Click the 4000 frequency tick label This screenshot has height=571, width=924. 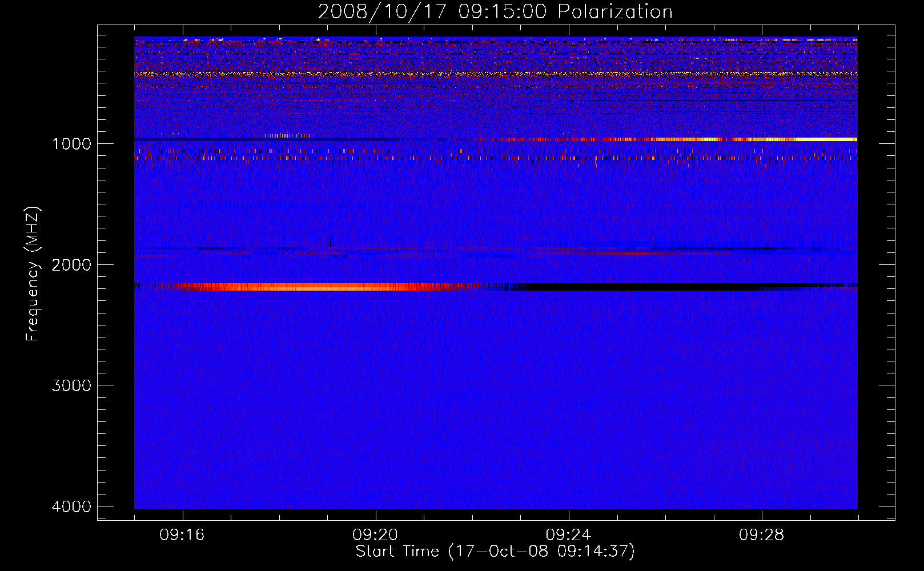[x=71, y=506]
